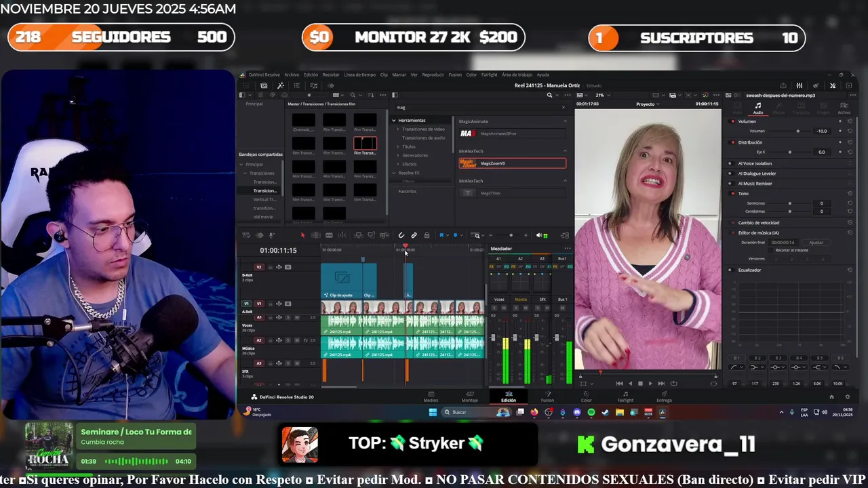
Task: Click the speaker volume icon in toolbar
Action: coord(539,235)
